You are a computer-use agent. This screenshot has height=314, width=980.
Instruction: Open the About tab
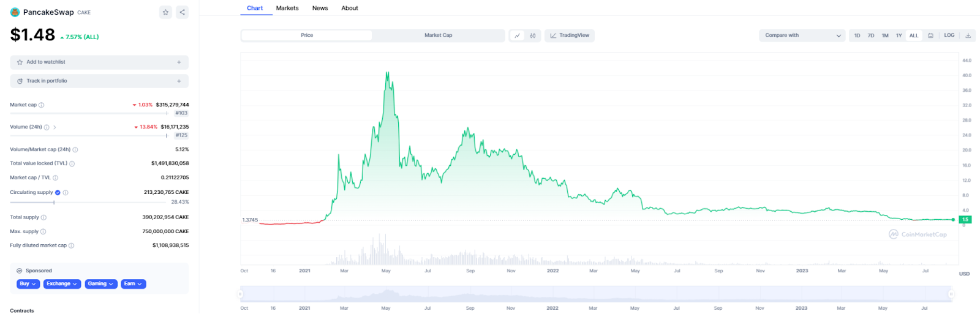click(x=350, y=9)
